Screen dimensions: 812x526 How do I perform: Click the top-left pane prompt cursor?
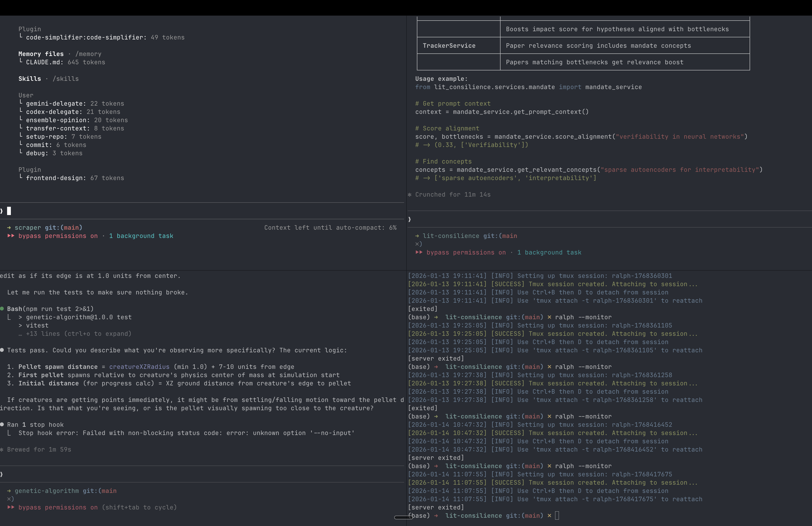(x=9, y=211)
